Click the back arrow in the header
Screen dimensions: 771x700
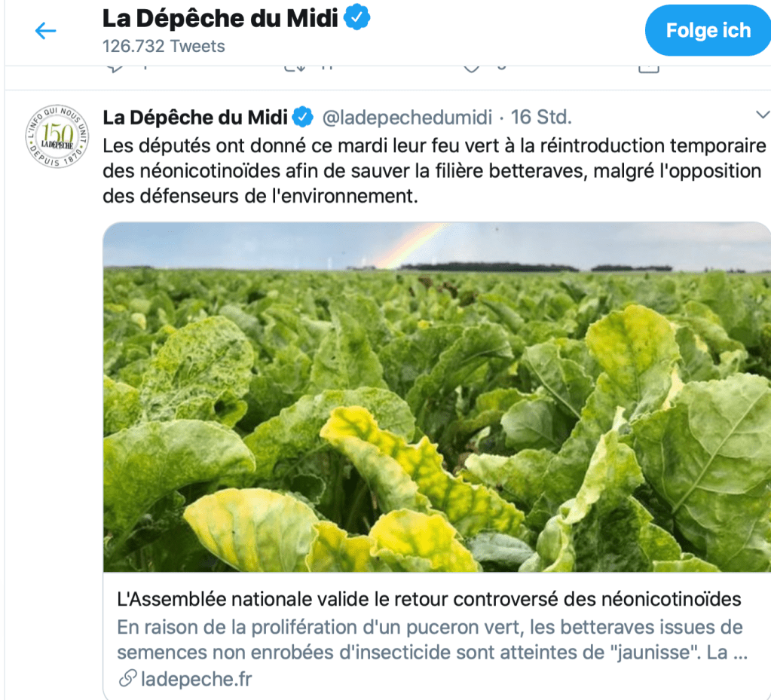(46, 30)
